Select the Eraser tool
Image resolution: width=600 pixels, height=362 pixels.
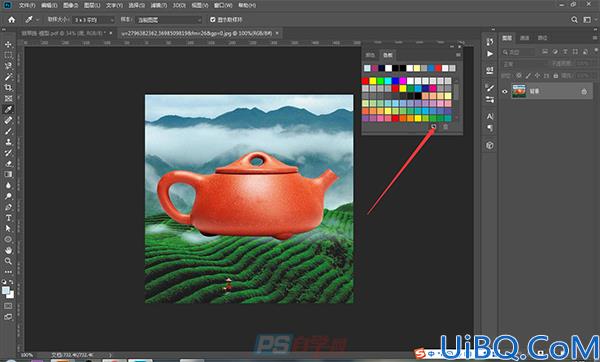coord(8,164)
